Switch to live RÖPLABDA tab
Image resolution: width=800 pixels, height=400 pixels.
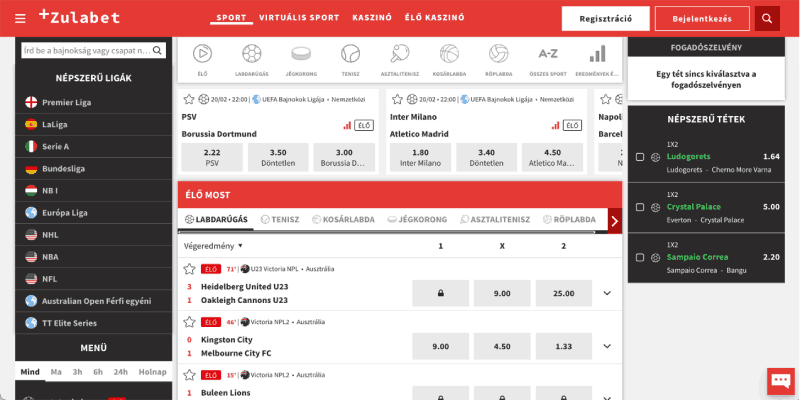[x=569, y=219]
